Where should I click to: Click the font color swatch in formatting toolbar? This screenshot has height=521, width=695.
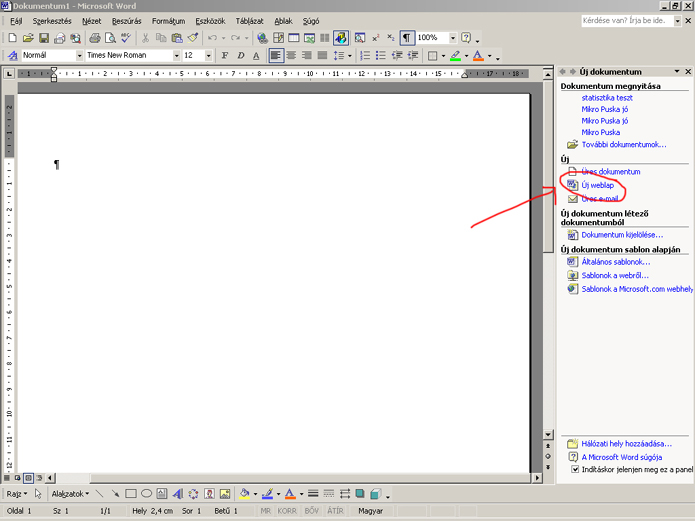pyautogui.click(x=478, y=56)
